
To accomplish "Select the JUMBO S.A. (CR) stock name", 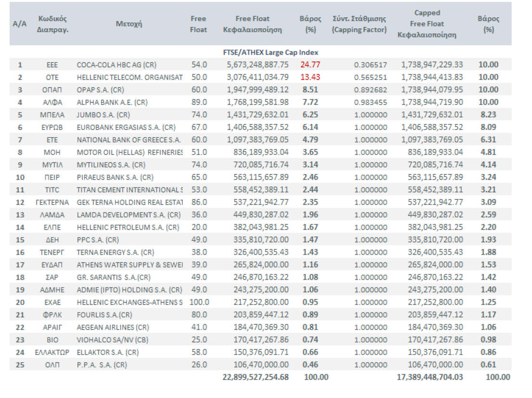I will tap(103, 114).
